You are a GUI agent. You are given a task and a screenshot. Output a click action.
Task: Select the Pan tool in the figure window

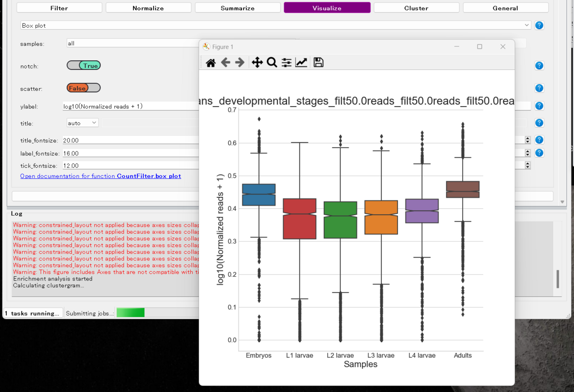click(257, 62)
